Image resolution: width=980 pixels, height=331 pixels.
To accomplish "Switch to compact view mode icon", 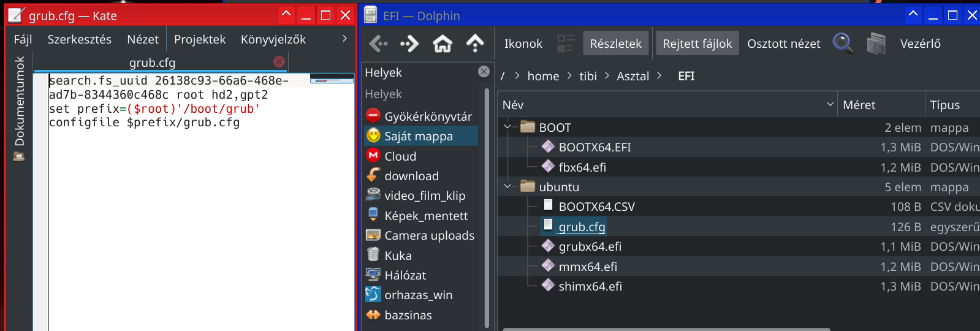I will (x=566, y=44).
